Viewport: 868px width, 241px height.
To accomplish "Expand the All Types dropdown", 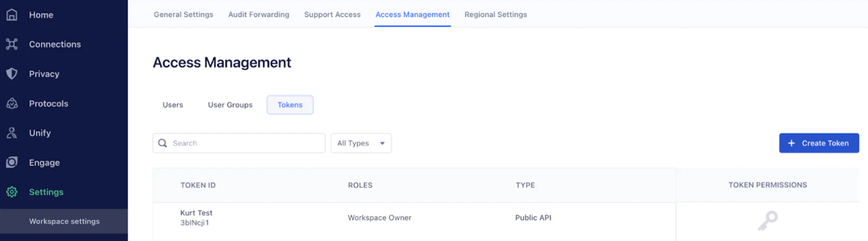I will [361, 143].
